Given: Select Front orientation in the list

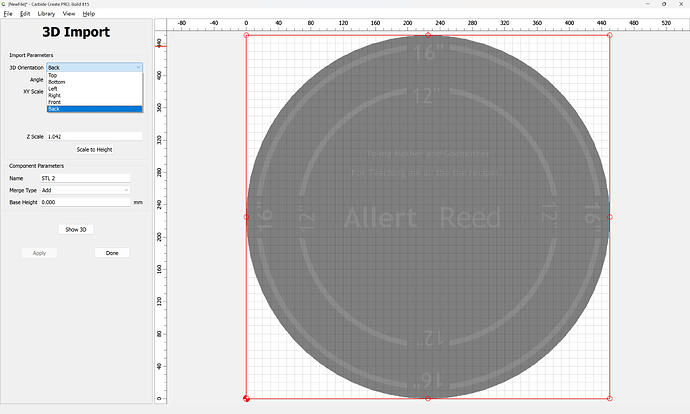Looking at the screenshot, I should tap(95, 102).
